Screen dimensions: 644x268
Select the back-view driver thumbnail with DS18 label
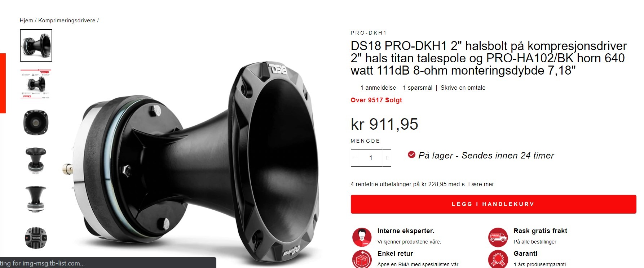point(36,238)
